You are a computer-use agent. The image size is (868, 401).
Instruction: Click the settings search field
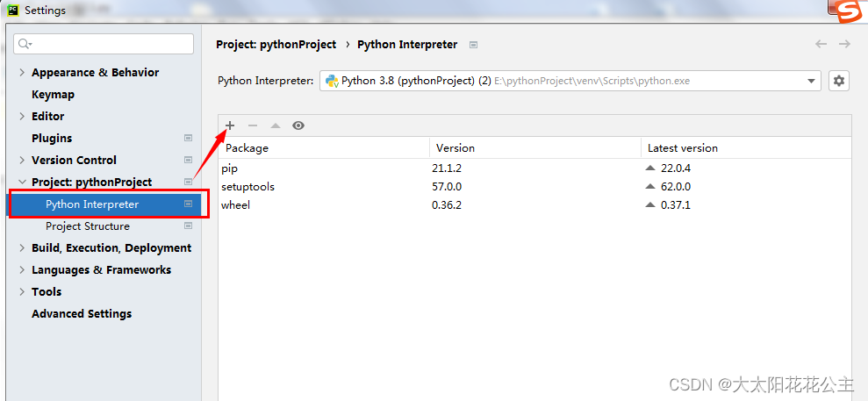click(x=104, y=44)
